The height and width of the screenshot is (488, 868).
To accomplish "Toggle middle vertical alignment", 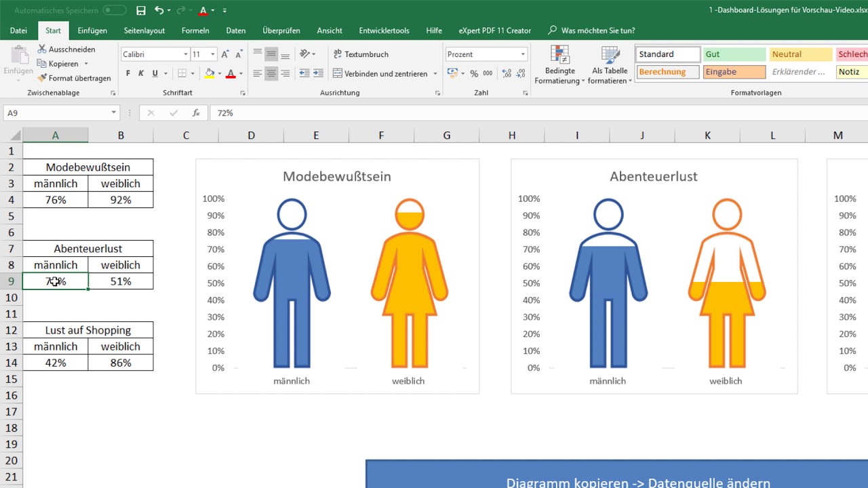I will click(271, 54).
